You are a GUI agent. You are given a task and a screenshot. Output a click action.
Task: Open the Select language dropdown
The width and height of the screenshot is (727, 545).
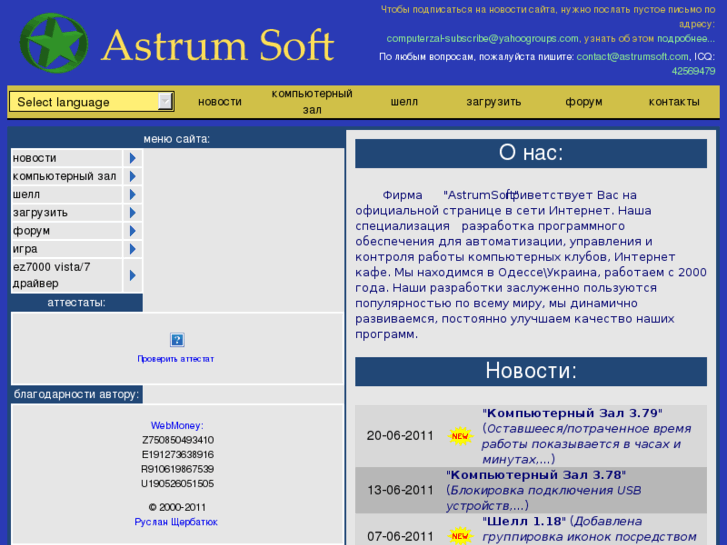point(92,102)
